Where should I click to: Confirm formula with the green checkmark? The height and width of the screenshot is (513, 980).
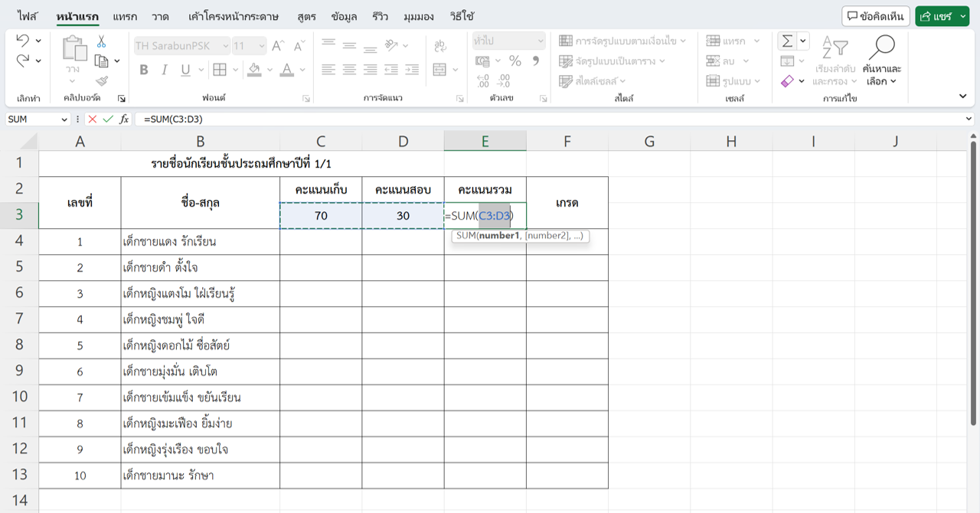tap(108, 119)
